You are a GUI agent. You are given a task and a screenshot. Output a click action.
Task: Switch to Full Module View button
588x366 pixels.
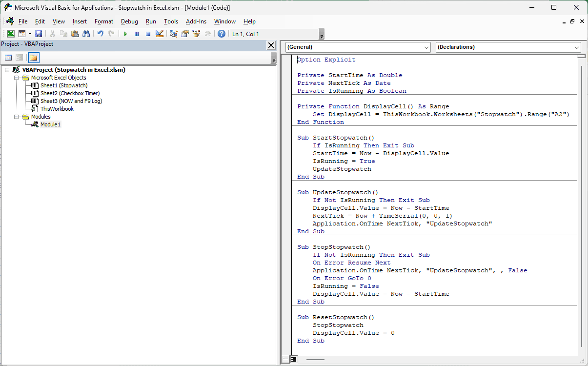(x=294, y=359)
